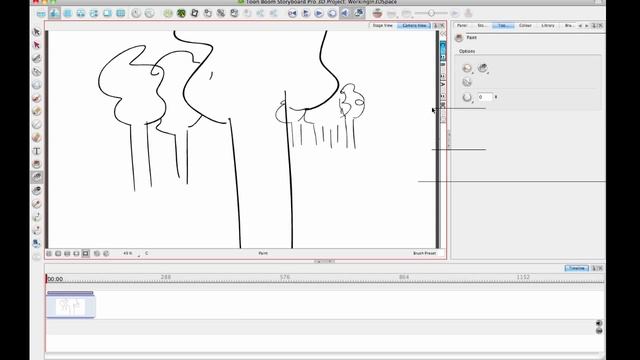The height and width of the screenshot is (360, 640).
Task: Click the first icon in canvas bottom bar
Action: point(49,253)
